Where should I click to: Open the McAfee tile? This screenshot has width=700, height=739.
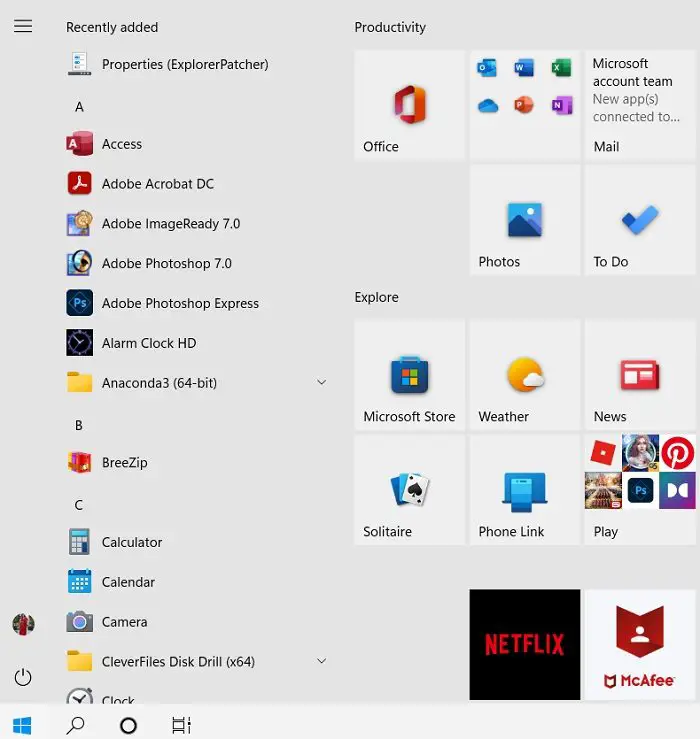(640, 644)
